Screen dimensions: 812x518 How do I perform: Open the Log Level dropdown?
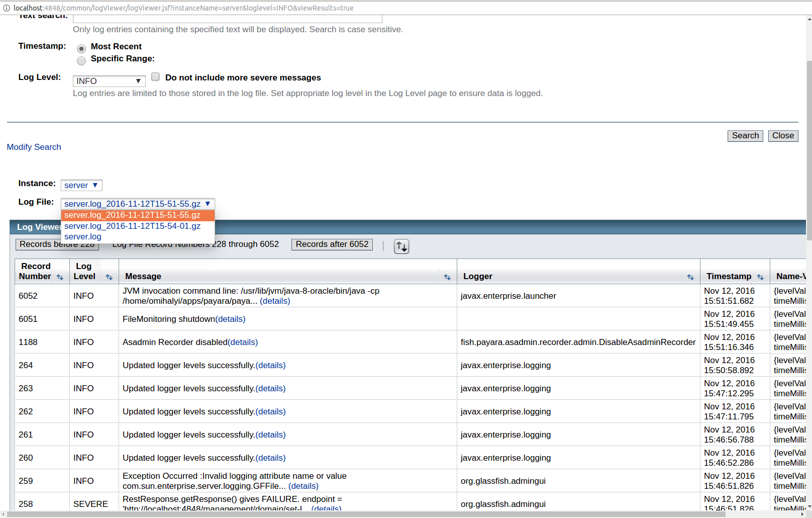[109, 81]
